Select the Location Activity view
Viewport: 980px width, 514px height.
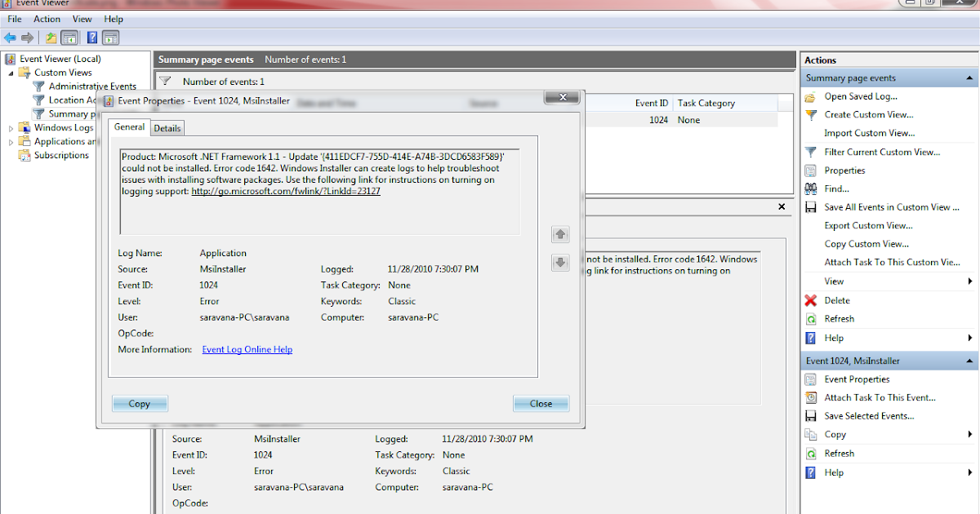tap(72, 100)
